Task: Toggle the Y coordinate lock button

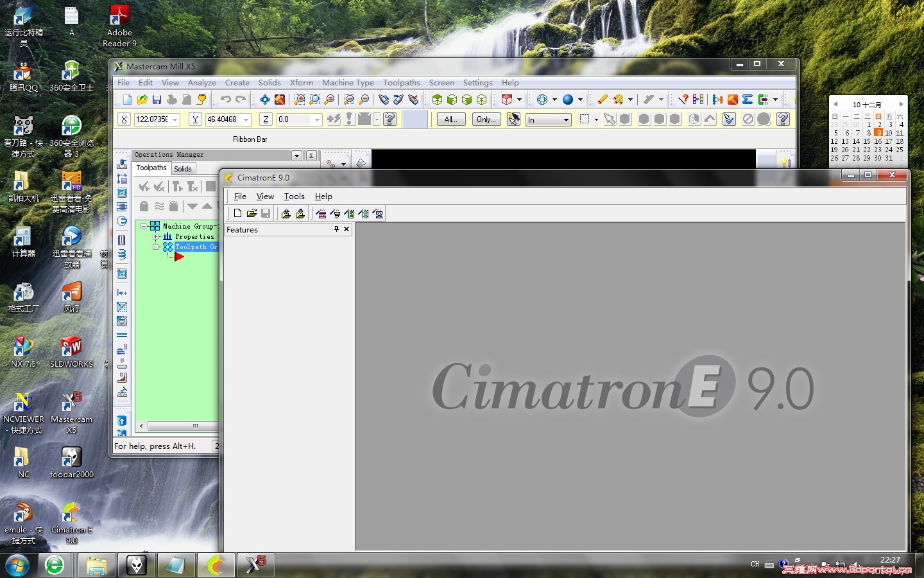Action: (195, 119)
